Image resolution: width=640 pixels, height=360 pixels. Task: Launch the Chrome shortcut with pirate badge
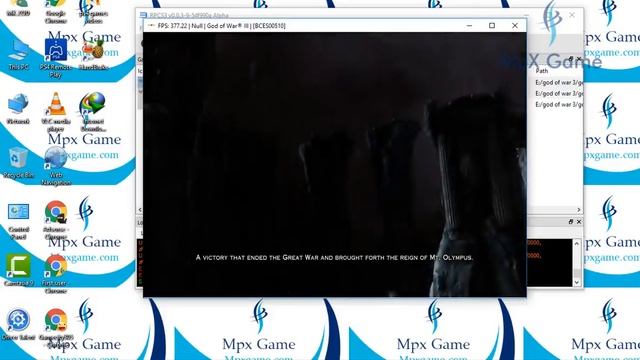point(56,220)
